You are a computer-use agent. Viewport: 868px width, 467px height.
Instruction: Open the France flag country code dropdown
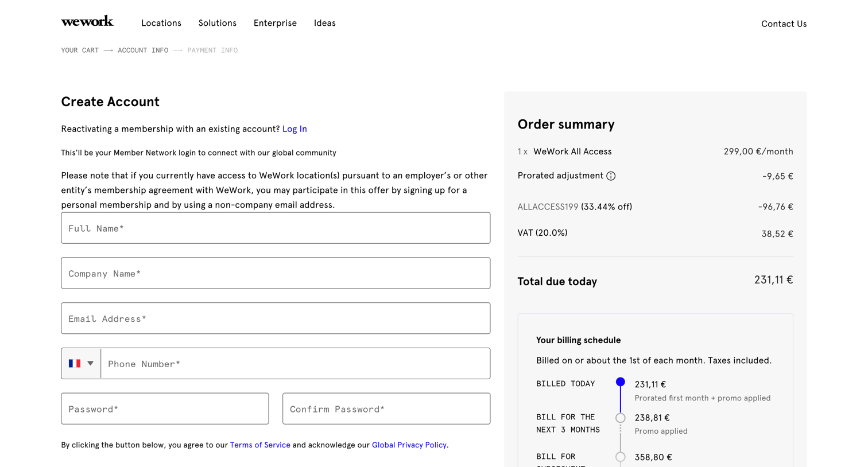tap(81, 363)
